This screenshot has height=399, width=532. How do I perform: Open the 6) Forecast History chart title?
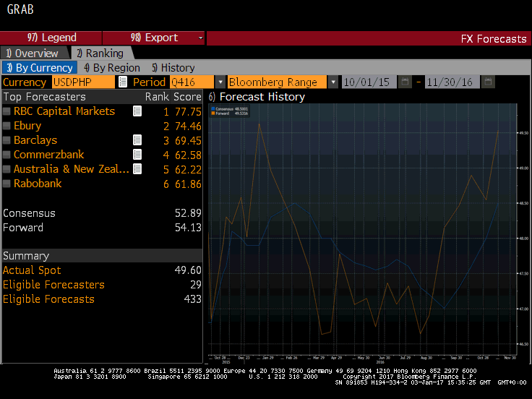(x=257, y=97)
